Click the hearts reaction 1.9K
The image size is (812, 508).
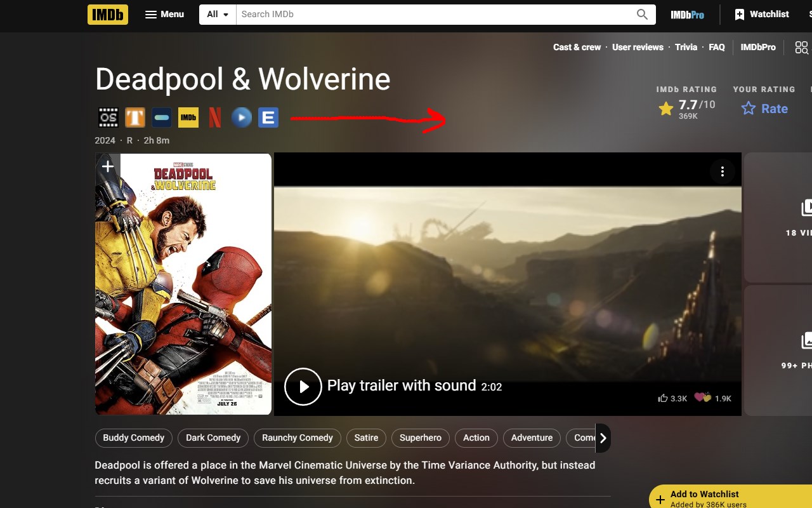pyautogui.click(x=713, y=398)
